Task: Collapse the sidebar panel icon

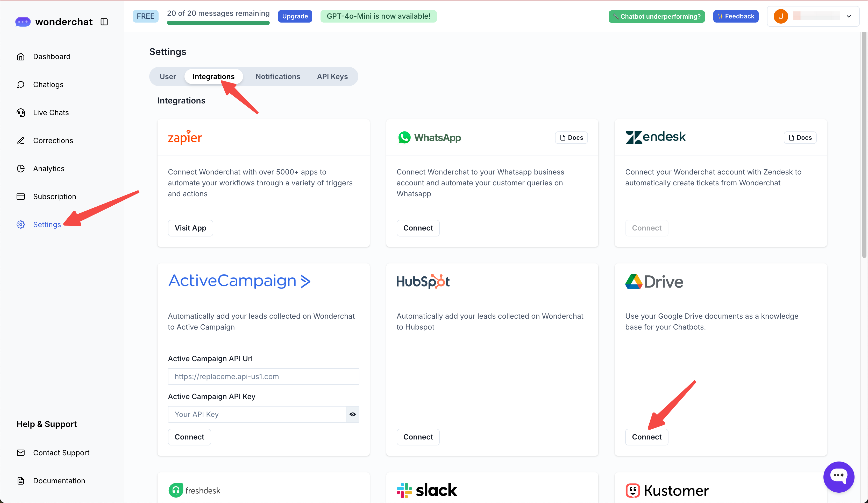Action: pyautogui.click(x=104, y=22)
